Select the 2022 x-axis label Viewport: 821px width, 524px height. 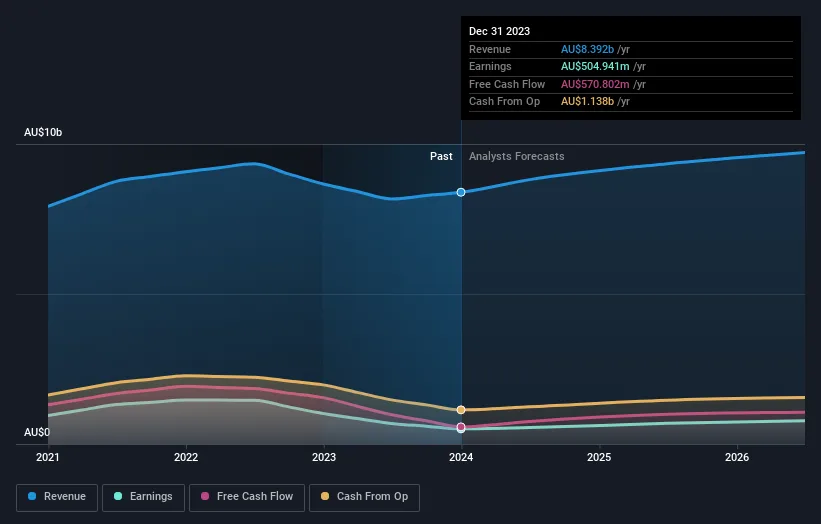point(186,457)
